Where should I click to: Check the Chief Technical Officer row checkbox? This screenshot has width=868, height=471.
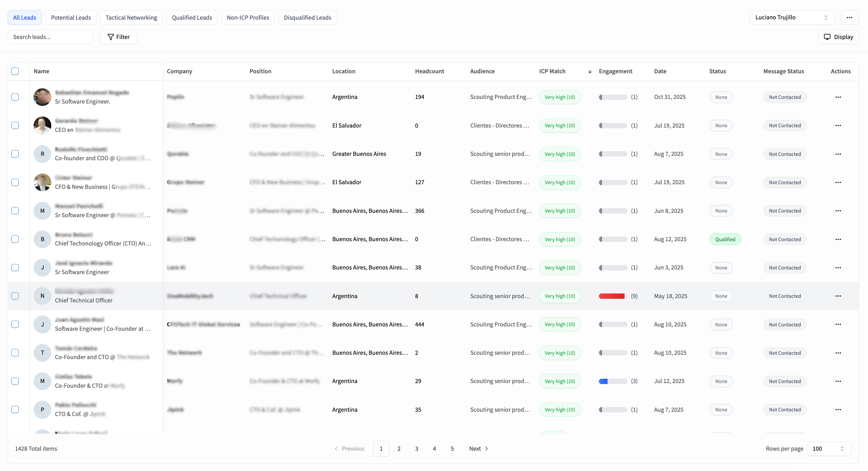tap(15, 296)
